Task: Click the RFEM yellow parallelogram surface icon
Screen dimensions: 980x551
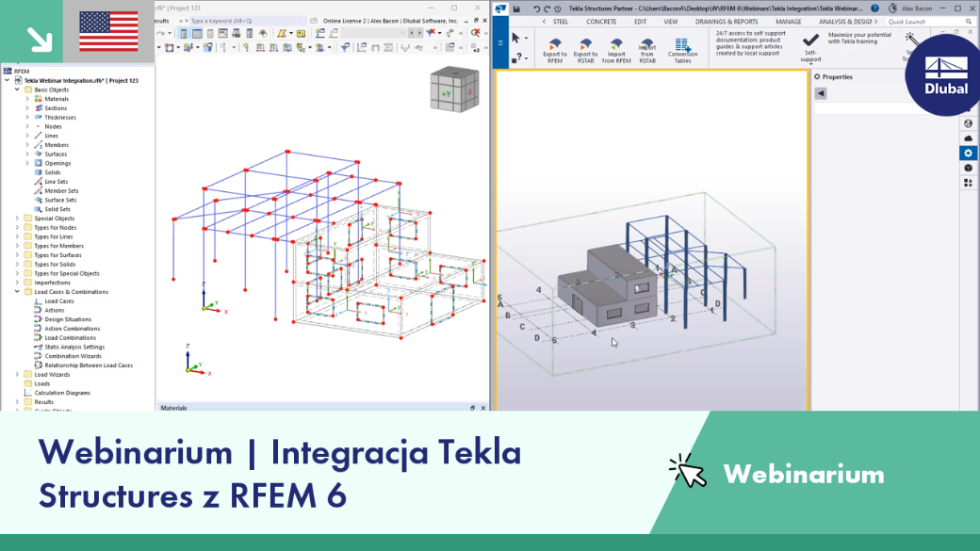Action: [282, 33]
